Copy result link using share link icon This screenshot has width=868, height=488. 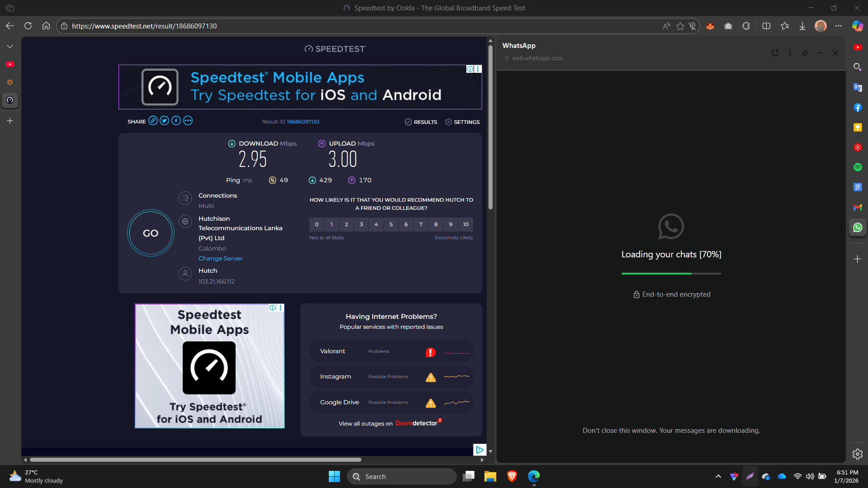point(153,121)
